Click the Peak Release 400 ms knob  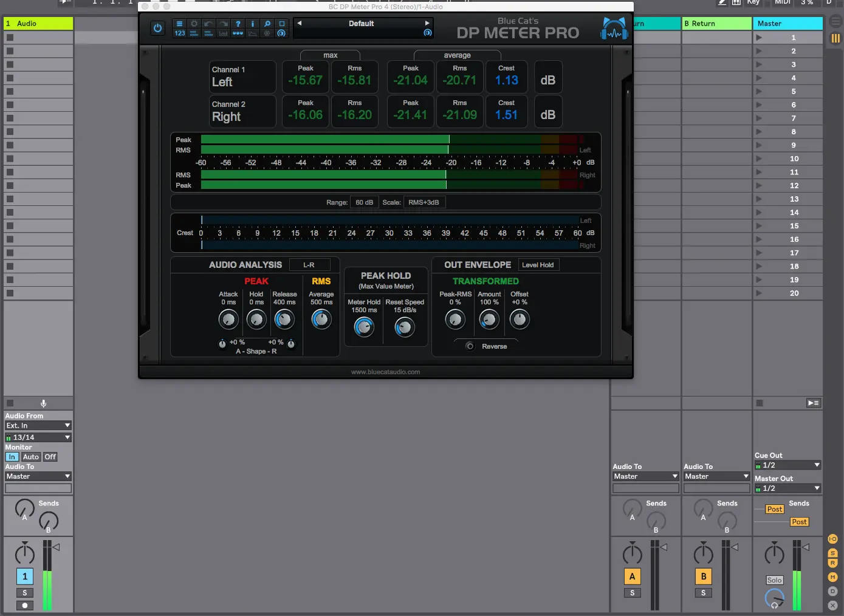click(284, 320)
